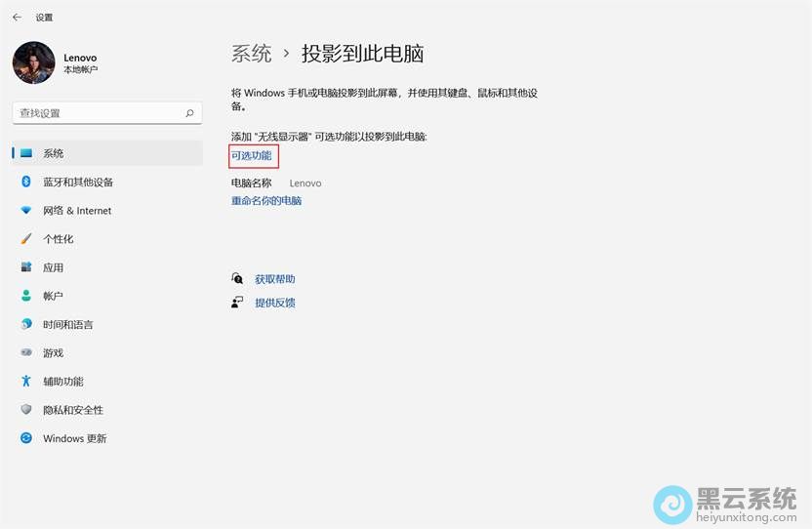Navigate to System (系统) breadcrumb heading
The image size is (812, 529).
click(252, 54)
